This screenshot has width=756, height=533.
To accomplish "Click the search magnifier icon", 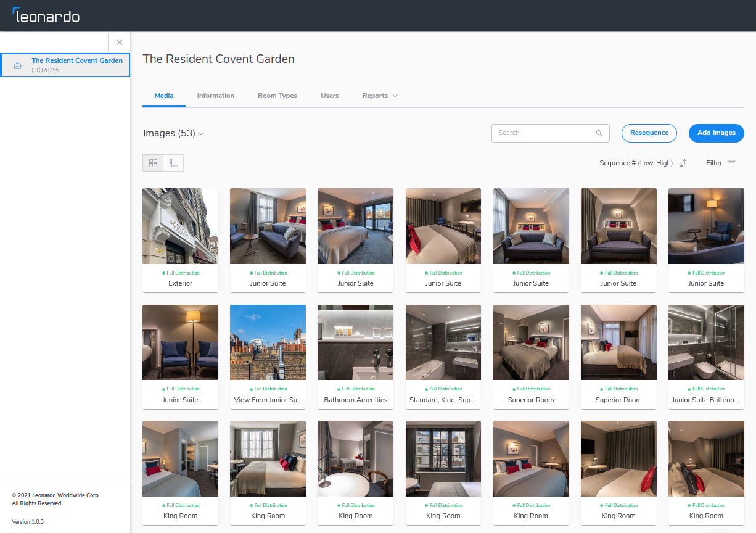I will (599, 133).
